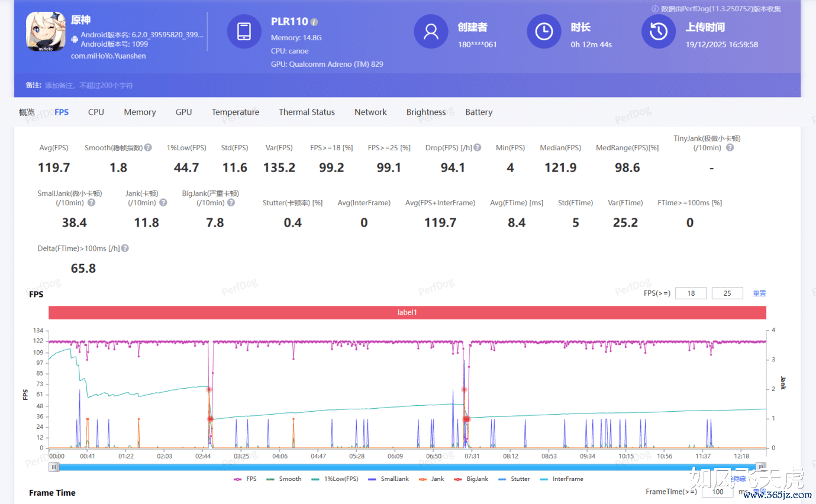Click the FPS threshold field showing 18
The width and height of the screenshot is (816, 504).
click(x=691, y=293)
